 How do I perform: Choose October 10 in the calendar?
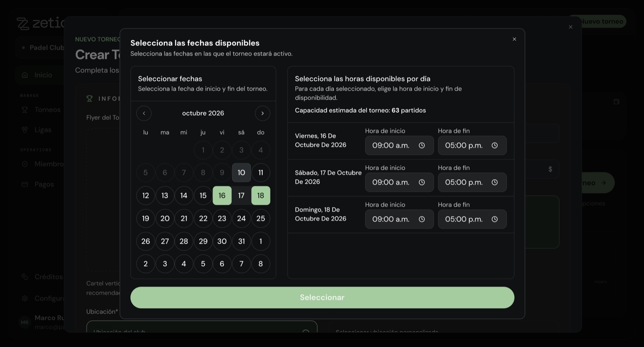coord(242,173)
